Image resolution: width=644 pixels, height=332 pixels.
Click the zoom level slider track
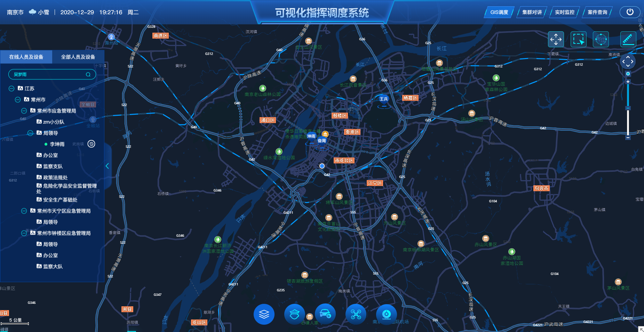pyautogui.click(x=628, y=110)
